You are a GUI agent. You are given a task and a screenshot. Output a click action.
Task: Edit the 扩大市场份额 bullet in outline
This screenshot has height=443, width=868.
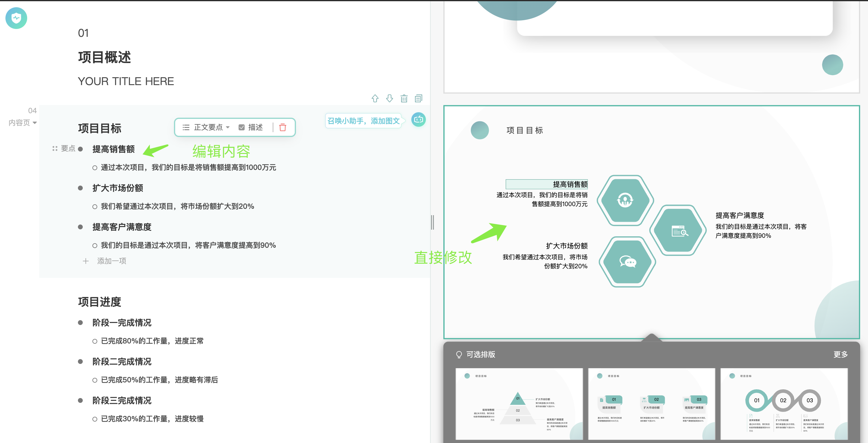(x=117, y=188)
